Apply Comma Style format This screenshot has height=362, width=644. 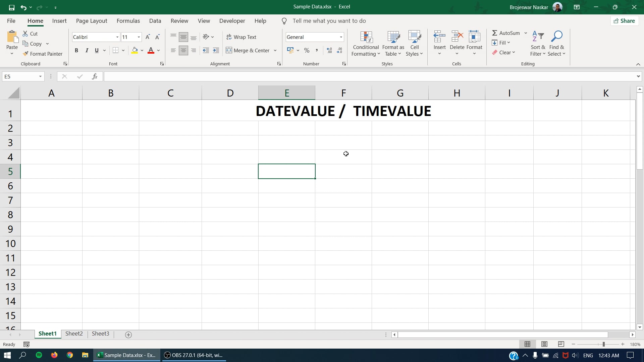[317, 50]
